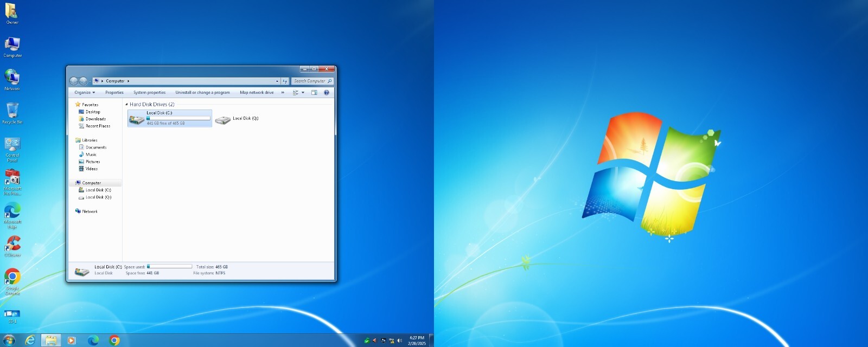Viewport: 868px width, 347px height.
Task: Launch Internet Explorer from the taskbar
Action: tap(30, 340)
